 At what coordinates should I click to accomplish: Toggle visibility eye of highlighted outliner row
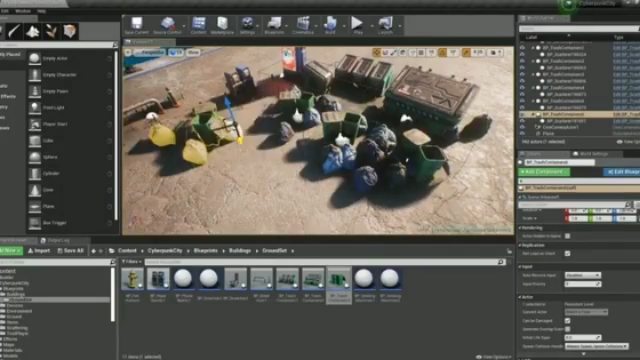tap(522, 115)
